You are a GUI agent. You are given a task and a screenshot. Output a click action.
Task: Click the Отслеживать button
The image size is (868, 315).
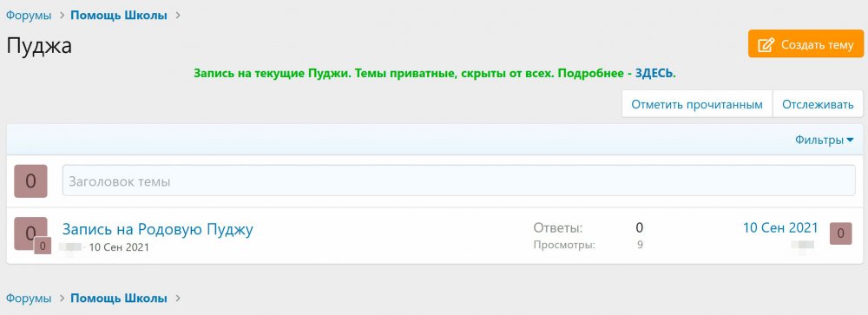(x=818, y=105)
